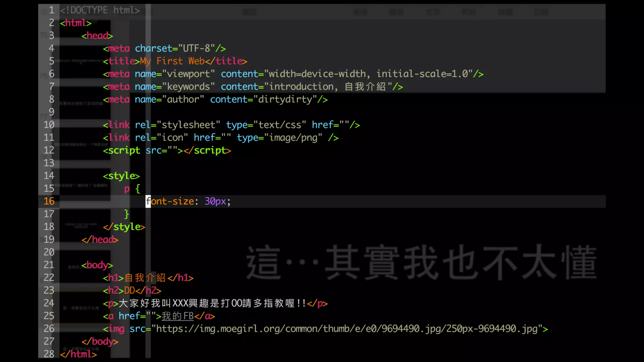
Task: Click the text/css type value
Action: (280, 125)
